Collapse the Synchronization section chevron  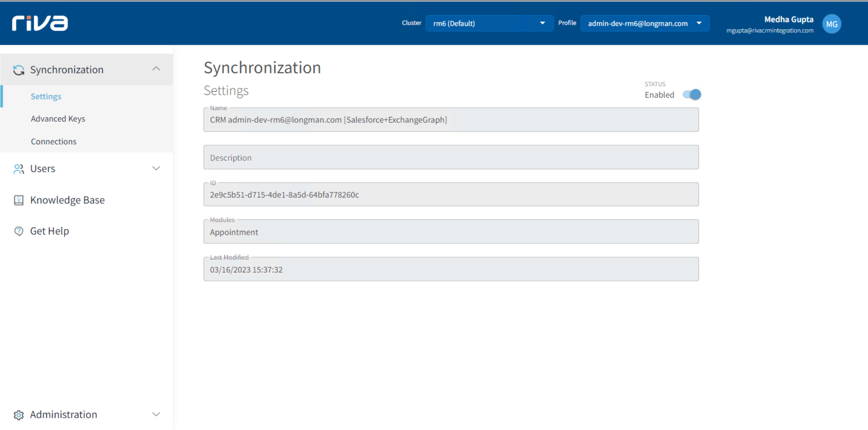tap(156, 69)
